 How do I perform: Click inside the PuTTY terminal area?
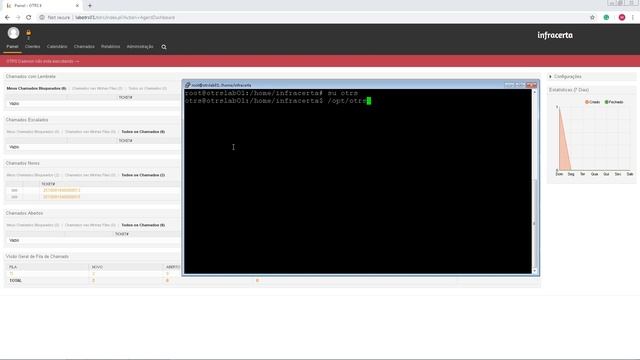coord(358,181)
